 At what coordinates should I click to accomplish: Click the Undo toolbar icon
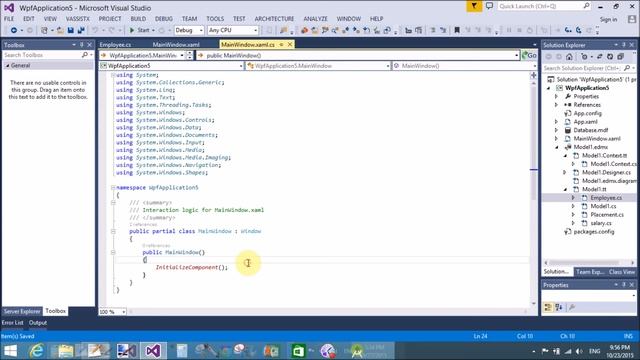point(95,30)
